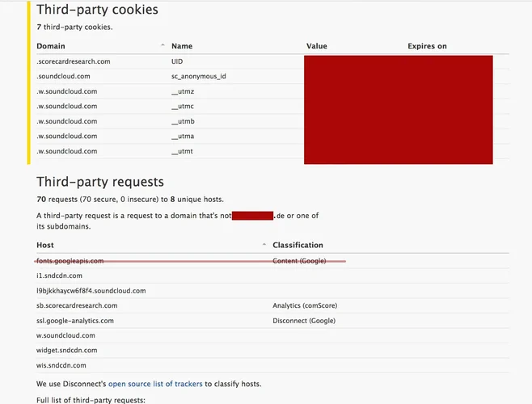The height and width of the screenshot is (404, 532).
Task: Select the sc_anonymous_id cookie name
Action: 199,76
